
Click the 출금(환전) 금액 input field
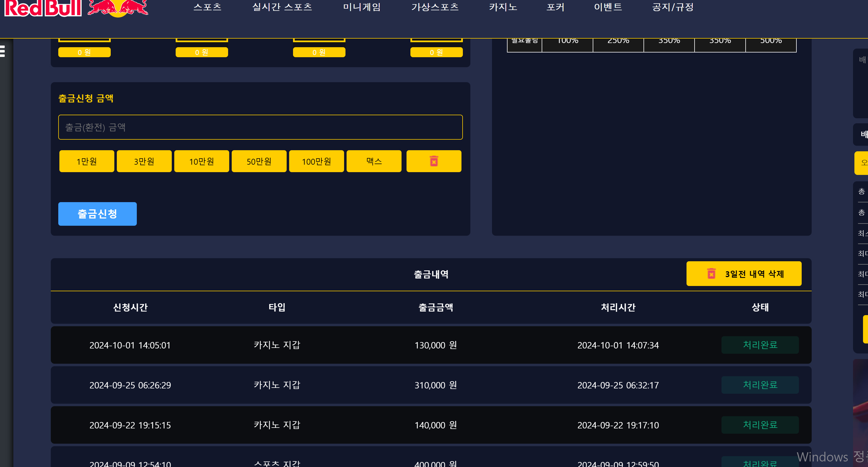click(260, 127)
